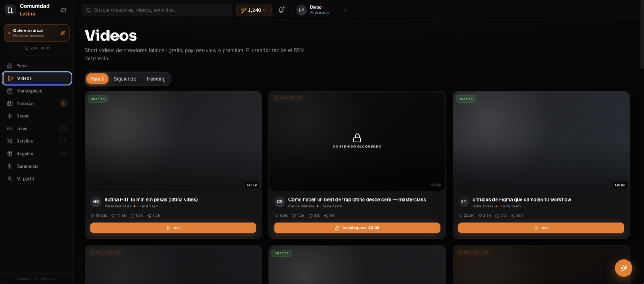Click shares 89 on trap beat video

[329, 215]
